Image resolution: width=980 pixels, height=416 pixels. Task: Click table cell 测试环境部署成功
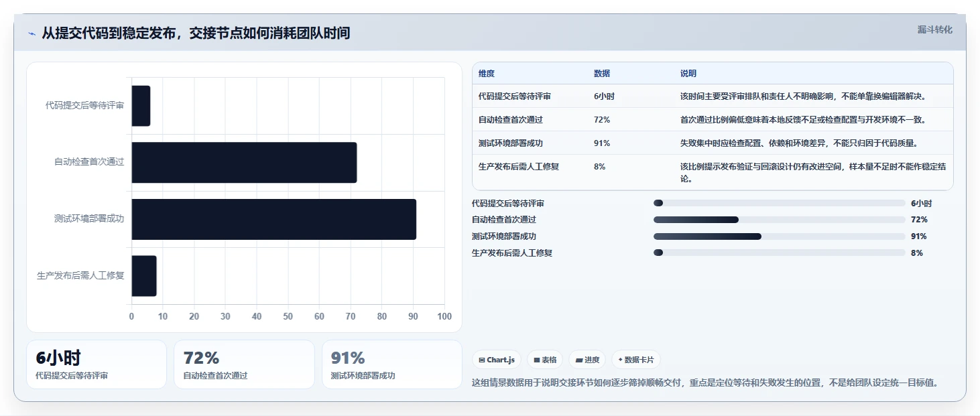pos(511,143)
